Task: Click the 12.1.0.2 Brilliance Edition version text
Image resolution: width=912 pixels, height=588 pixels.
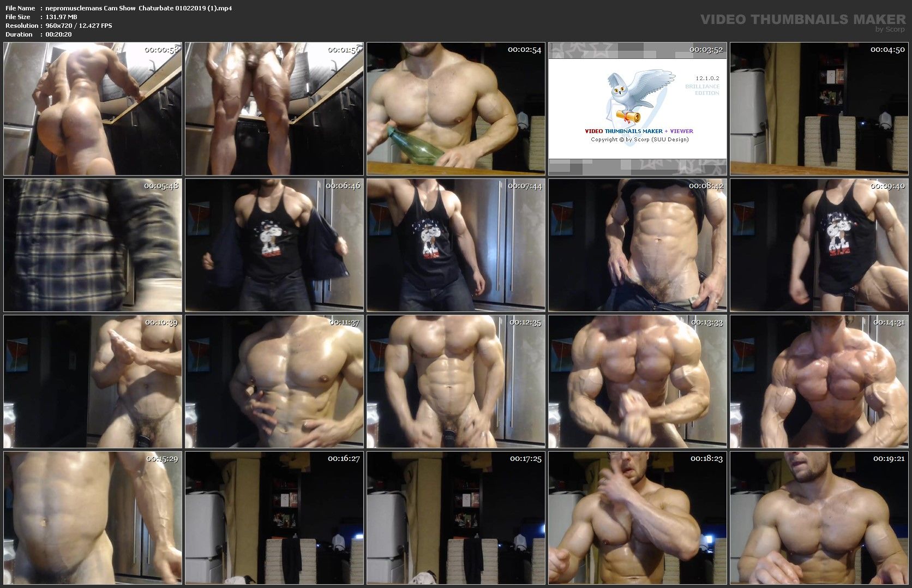Action: click(707, 86)
